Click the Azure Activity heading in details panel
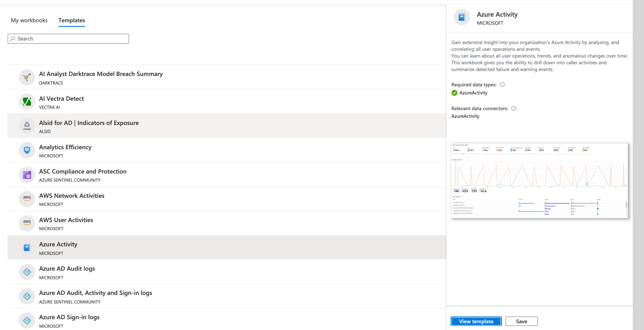This screenshot has width=644, height=330. coord(497,14)
